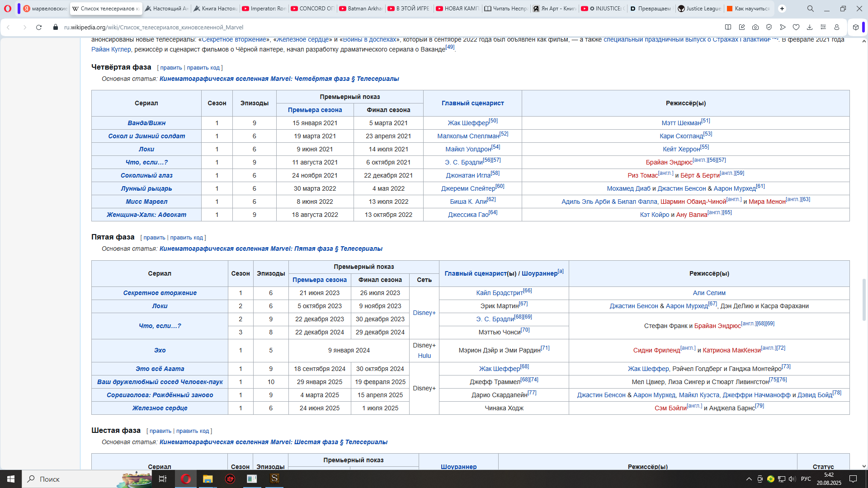868x488 pixels.
Task: Show hidden system tray icons chevron
Action: click(749, 479)
